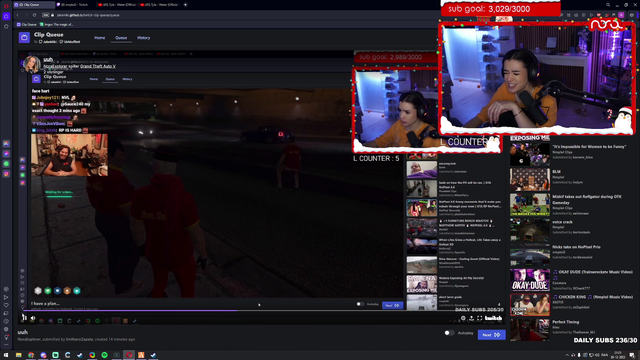Open the Opera sidebar WhatsApp icon

pos(6,163)
